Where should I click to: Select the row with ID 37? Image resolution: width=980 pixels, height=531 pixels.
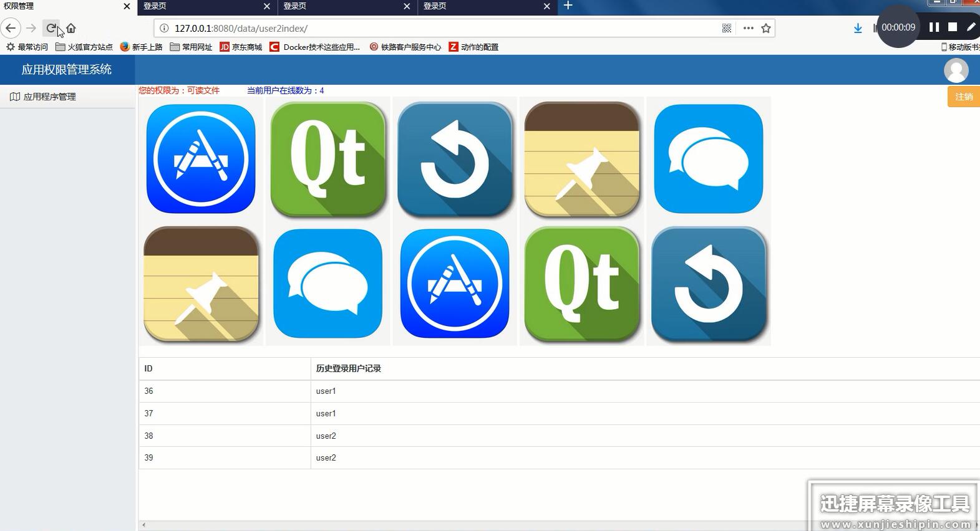point(560,413)
